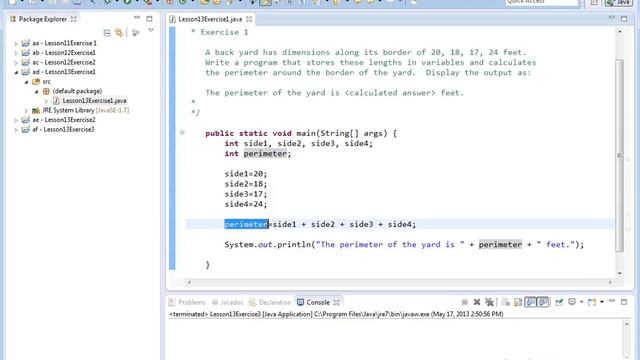Click the Display Selected Console icon
This screenshot has width=640, height=360.
tap(572, 302)
